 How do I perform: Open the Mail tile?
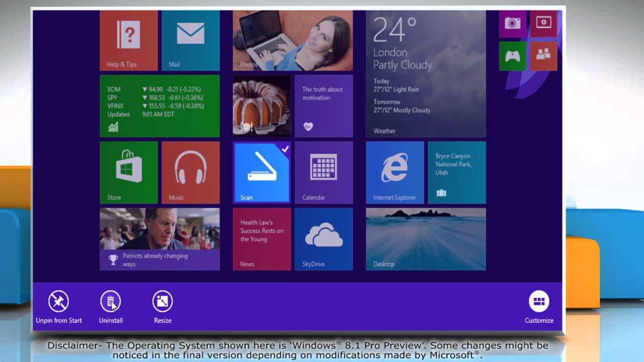pos(191,41)
